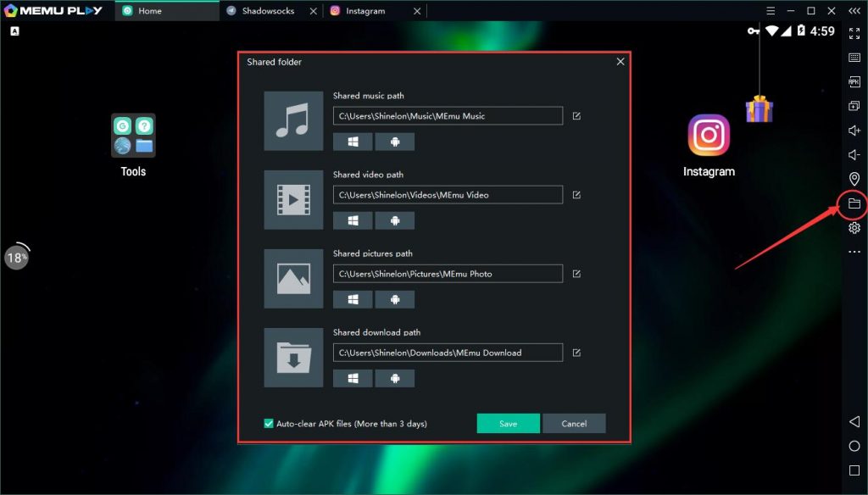Viewport: 868px width, 495px height.
Task: Click the APK install sidebar icon
Action: (x=854, y=82)
